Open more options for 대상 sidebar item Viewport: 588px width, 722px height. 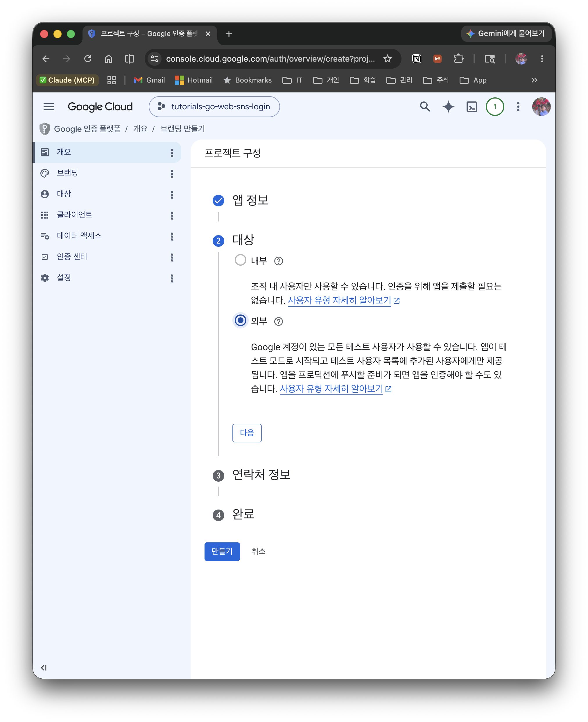[x=172, y=195]
